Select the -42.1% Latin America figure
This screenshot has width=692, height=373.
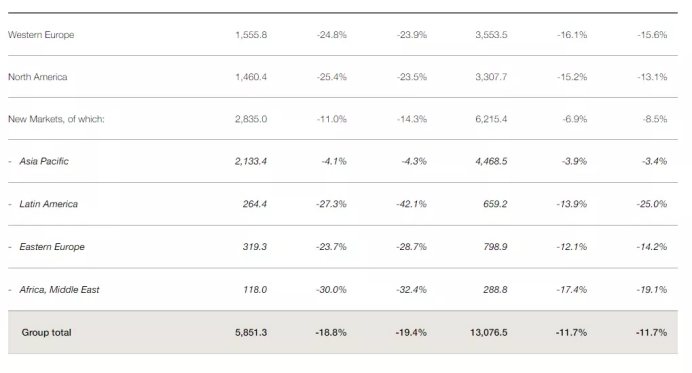411,204
